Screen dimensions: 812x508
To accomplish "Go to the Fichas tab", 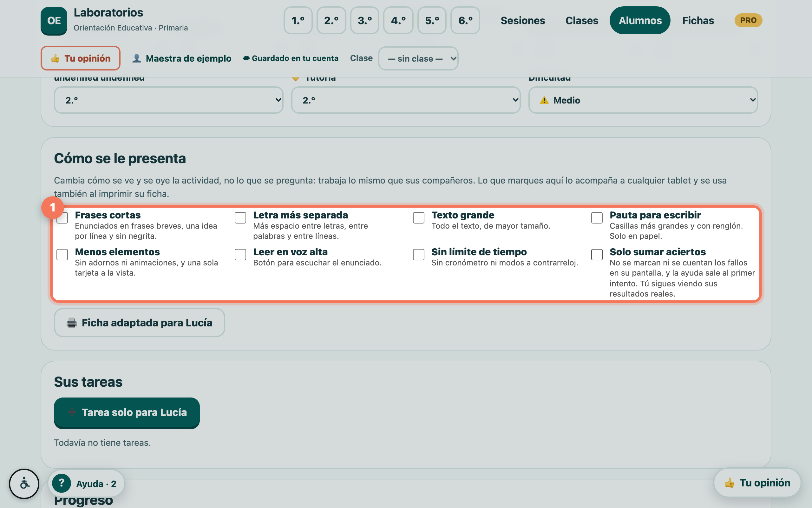I will click(x=698, y=21).
